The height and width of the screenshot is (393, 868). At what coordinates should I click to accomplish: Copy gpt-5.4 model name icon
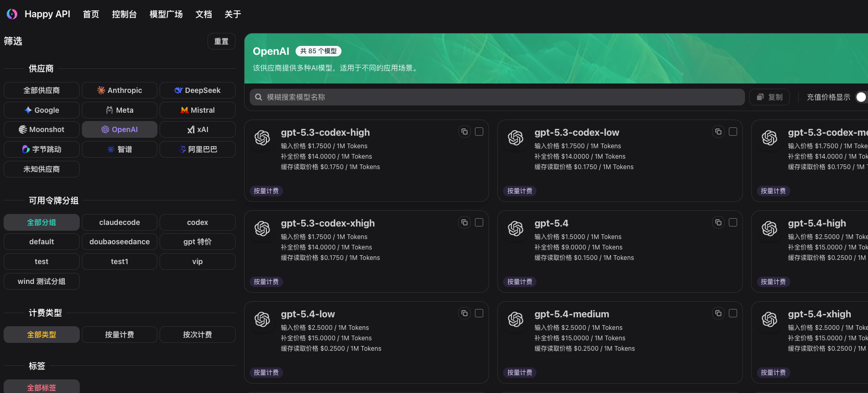tap(718, 222)
